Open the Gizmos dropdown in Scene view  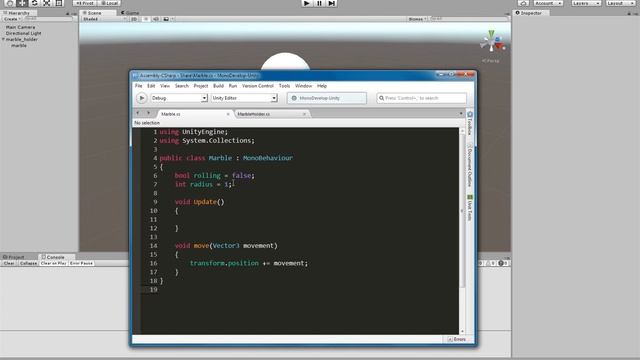(x=417, y=19)
